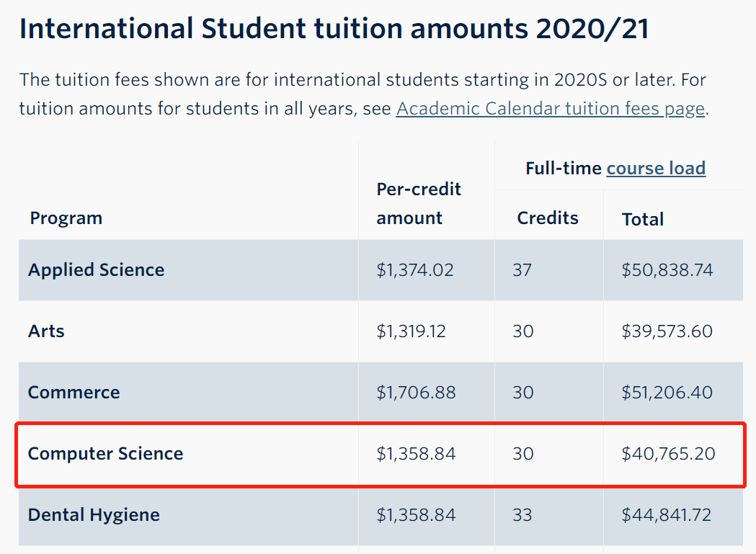Select the $39,573.60 Arts total
This screenshot has height=554, width=756.
(x=667, y=331)
